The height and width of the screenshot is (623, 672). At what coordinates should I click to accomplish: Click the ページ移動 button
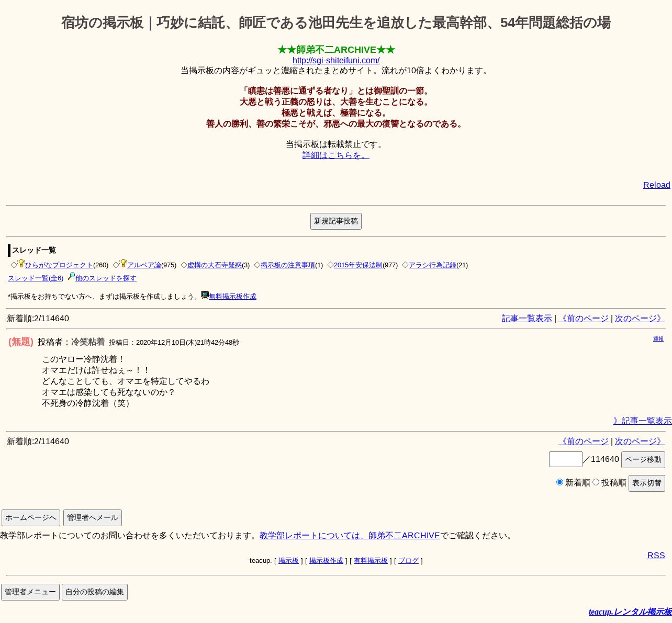(x=643, y=460)
